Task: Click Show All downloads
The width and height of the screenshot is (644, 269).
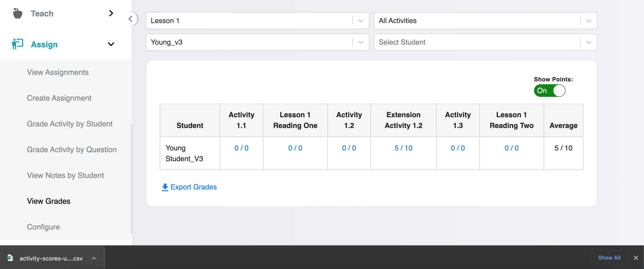Action: 609,258
